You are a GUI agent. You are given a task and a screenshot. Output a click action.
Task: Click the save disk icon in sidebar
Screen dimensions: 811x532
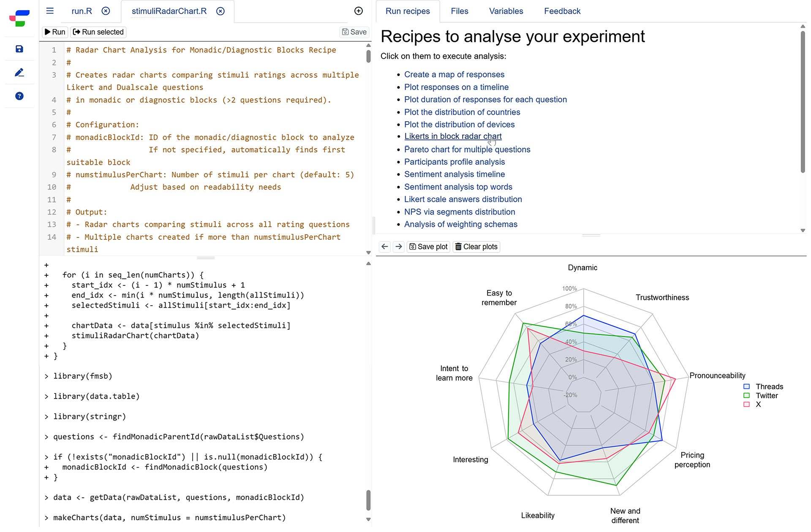19,49
